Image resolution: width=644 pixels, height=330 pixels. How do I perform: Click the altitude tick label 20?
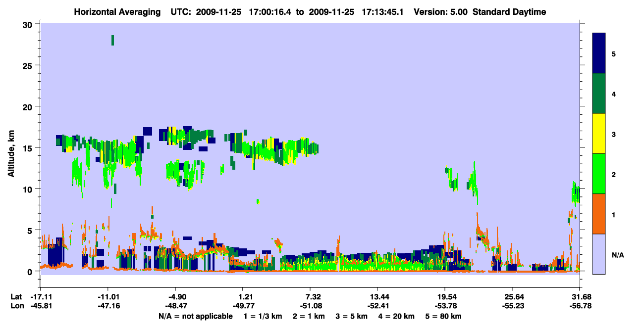[x=29, y=106]
